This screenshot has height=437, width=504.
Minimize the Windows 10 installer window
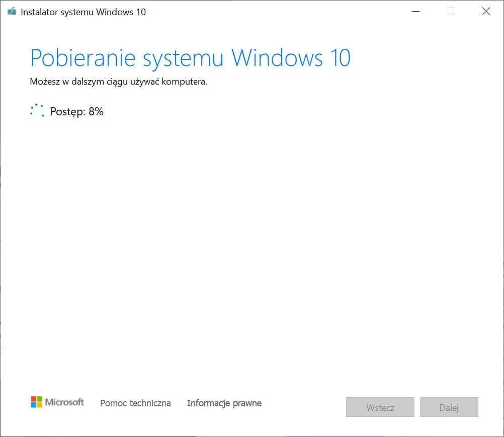[x=415, y=12]
